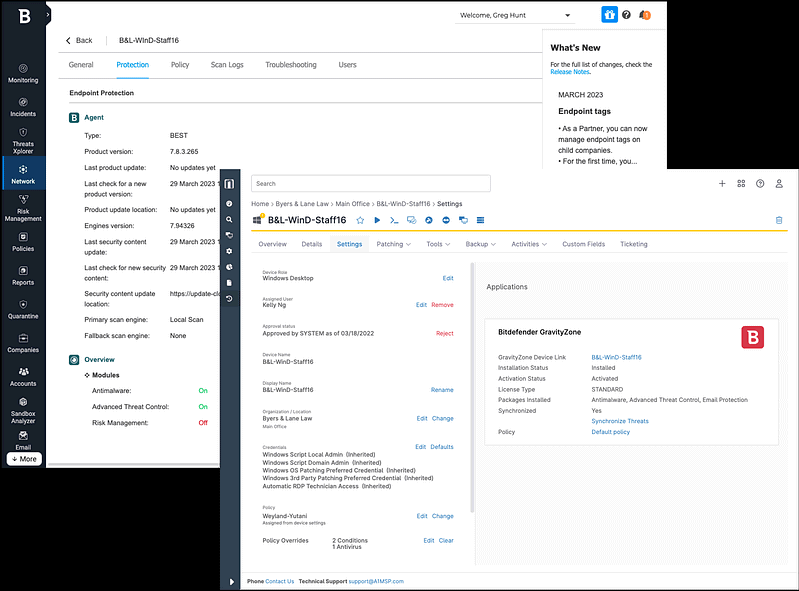
Task: Open user profile icon in top bar
Action: click(x=779, y=183)
